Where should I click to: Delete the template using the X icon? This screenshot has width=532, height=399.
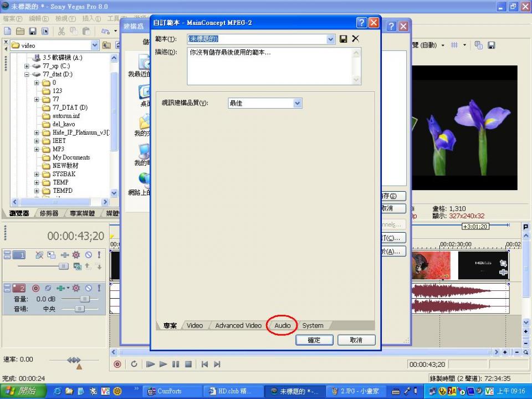(x=356, y=39)
